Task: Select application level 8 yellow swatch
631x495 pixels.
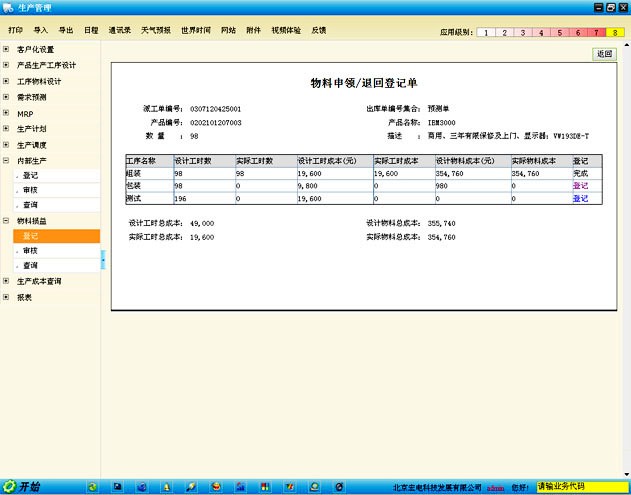Action: (x=616, y=32)
